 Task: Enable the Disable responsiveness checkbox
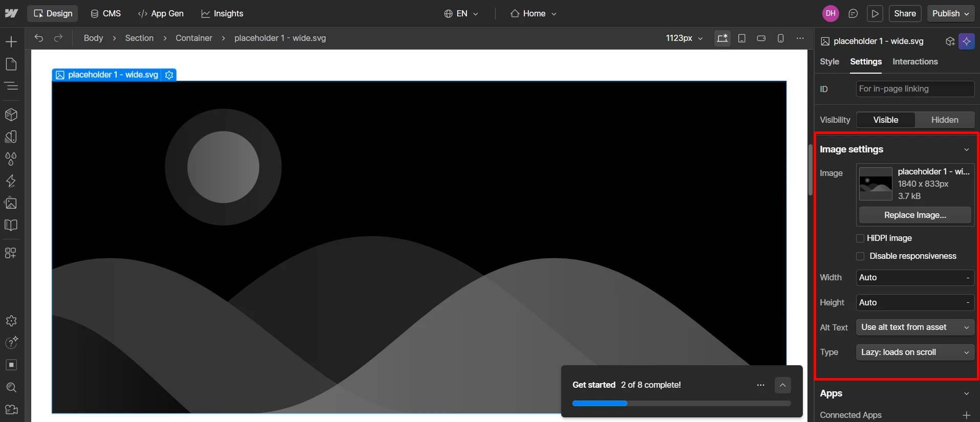coord(860,256)
